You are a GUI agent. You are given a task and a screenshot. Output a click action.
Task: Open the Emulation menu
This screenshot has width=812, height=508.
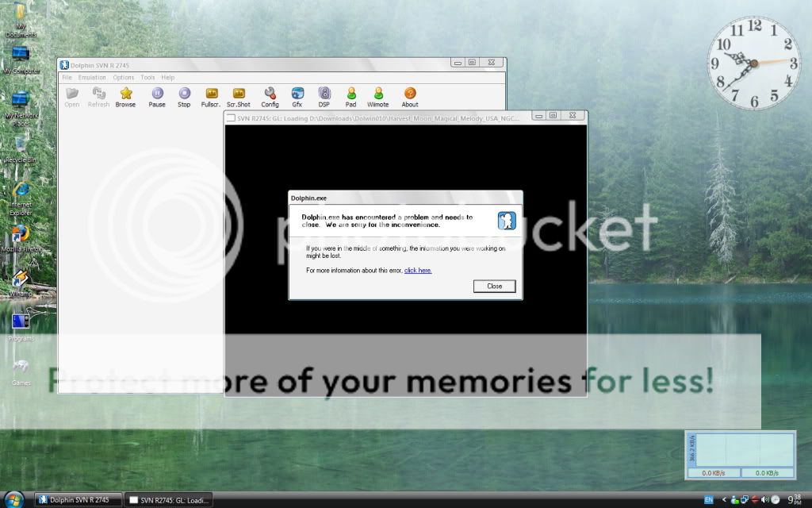92,77
